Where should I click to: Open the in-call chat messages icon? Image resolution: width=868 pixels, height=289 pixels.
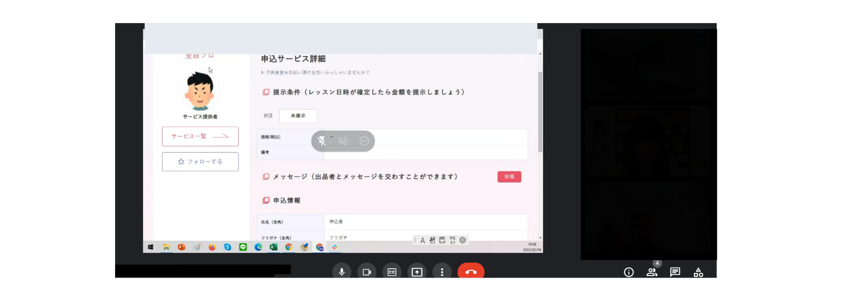(675, 272)
